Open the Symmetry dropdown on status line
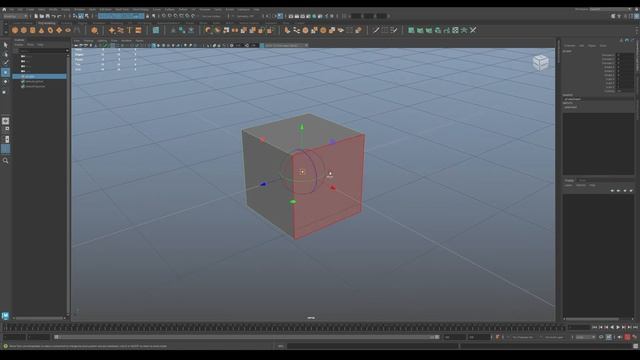640x360 pixels. [x=246, y=16]
